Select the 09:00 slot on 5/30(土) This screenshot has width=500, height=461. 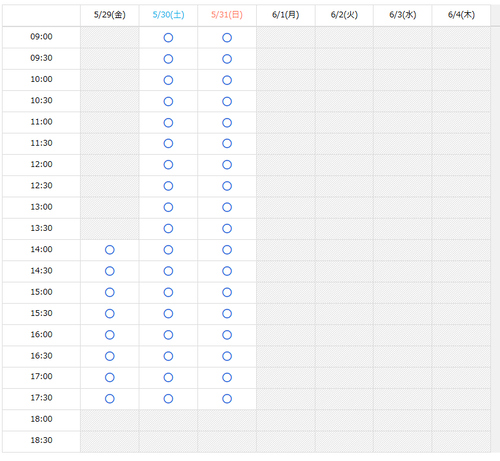pos(168,38)
